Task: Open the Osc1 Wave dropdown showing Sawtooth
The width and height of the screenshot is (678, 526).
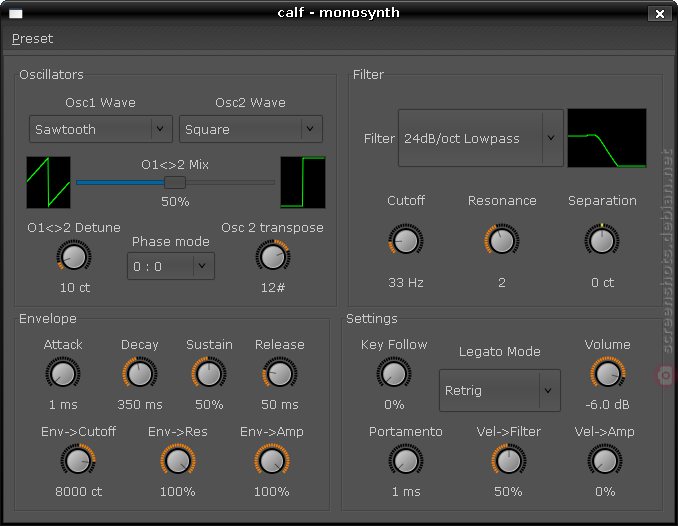Action: 101,129
